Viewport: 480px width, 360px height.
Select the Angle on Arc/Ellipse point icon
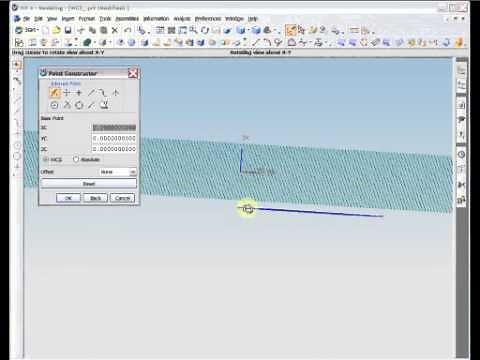pyautogui.click(x=67, y=105)
